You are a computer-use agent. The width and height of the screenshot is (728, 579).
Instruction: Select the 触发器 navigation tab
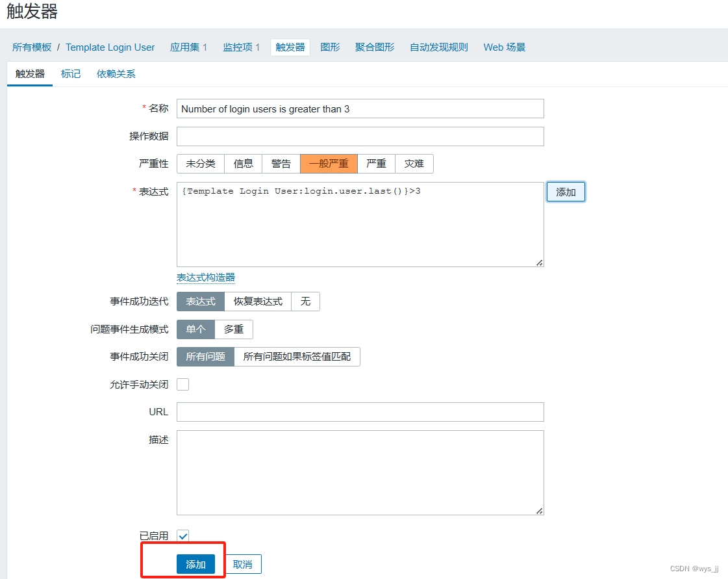[290, 47]
